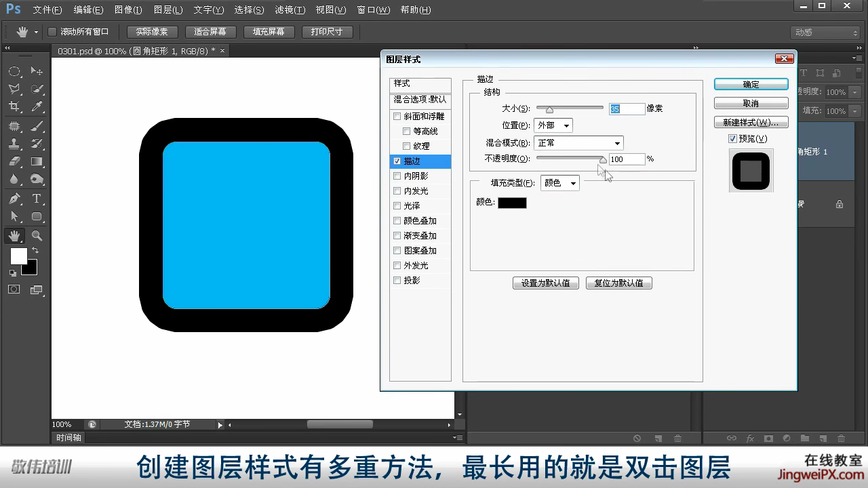Image resolution: width=868 pixels, height=488 pixels.
Task: Swap foreground and background colors
Action: (x=35, y=251)
